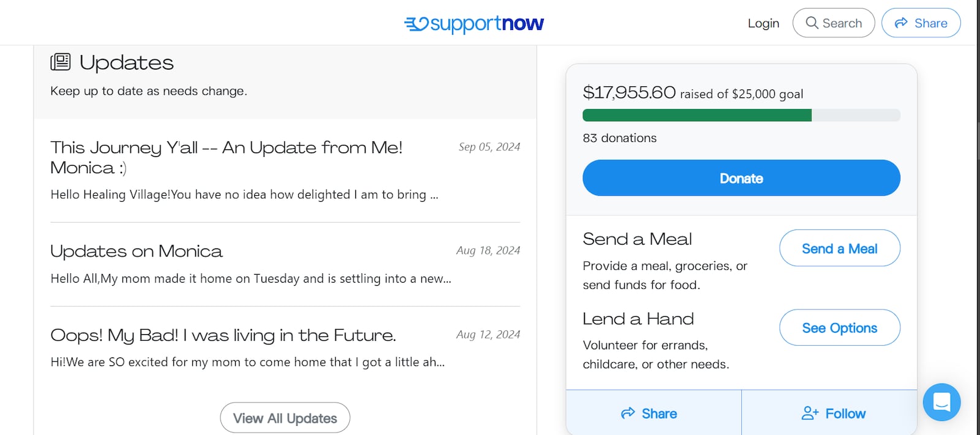The image size is (980, 435).
Task: Click the follow person-plus icon
Action: 810,414
